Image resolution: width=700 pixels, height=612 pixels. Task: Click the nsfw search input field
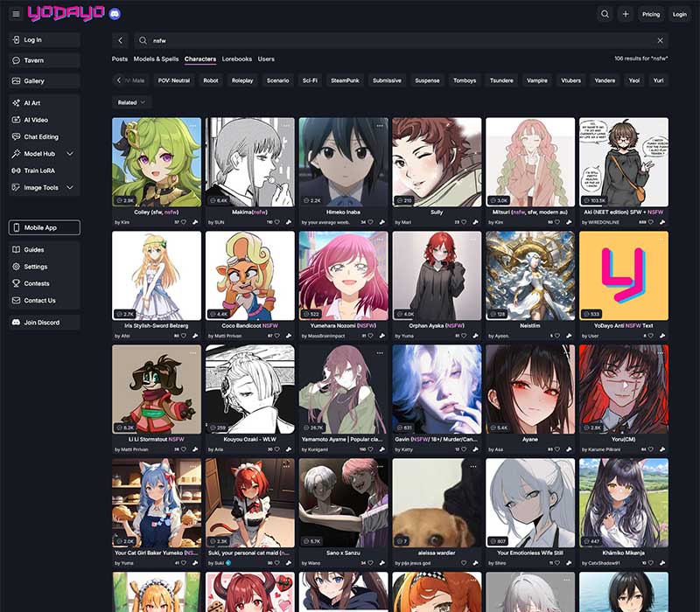pyautogui.click(x=401, y=40)
